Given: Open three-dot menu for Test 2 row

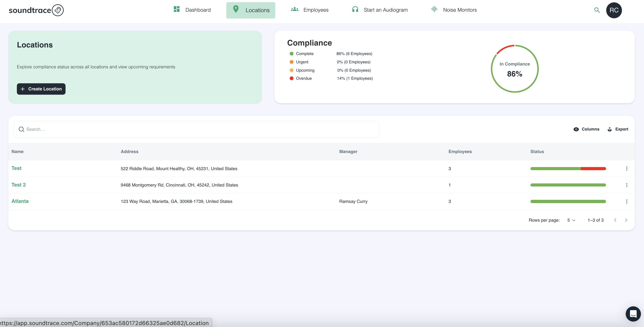Looking at the screenshot, I should 626,185.
